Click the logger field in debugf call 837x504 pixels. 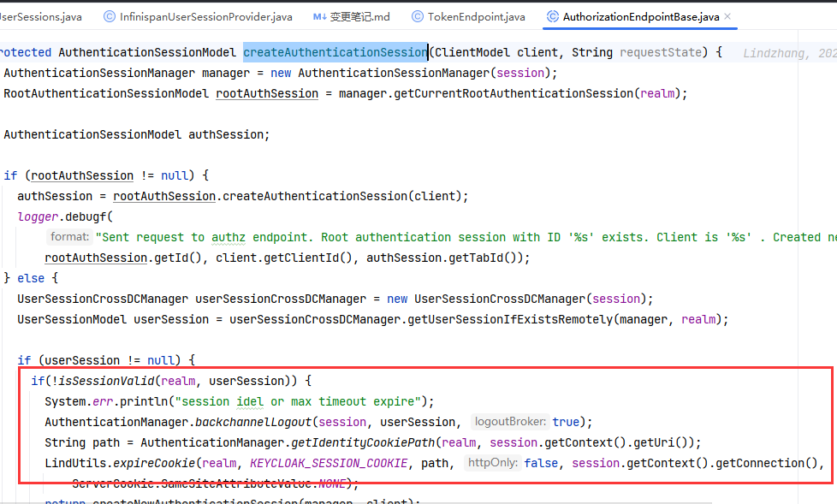[38, 216]
